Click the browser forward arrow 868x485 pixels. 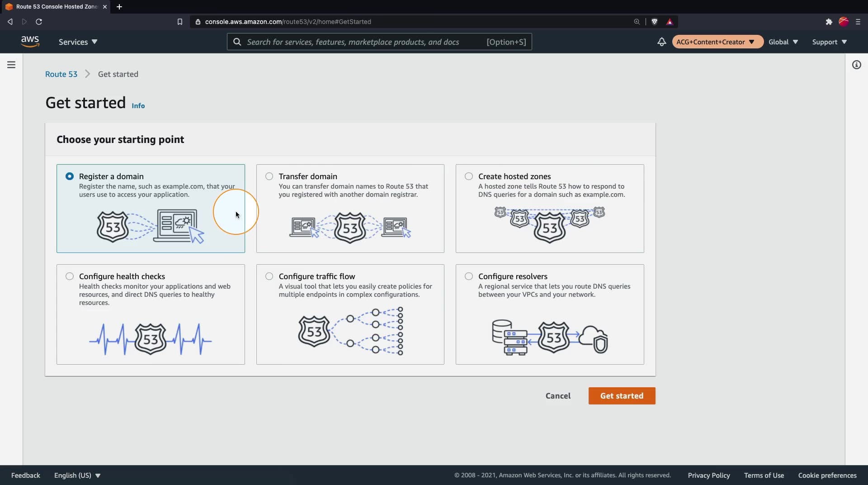click(24, 22)
